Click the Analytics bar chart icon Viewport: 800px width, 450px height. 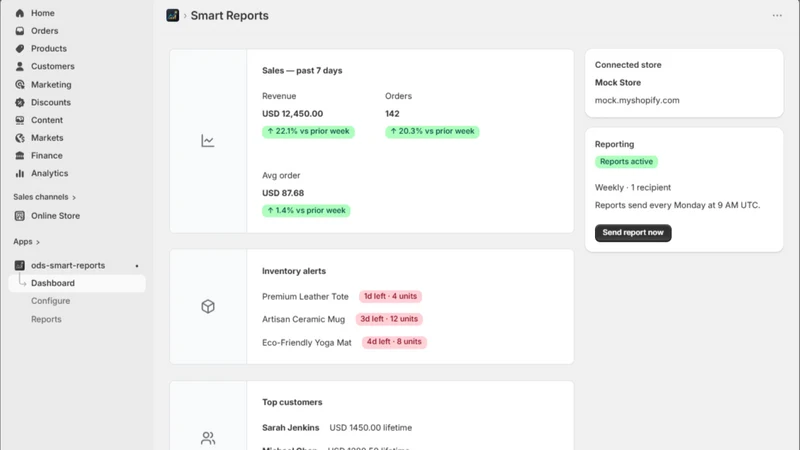[x=19, y=173]
